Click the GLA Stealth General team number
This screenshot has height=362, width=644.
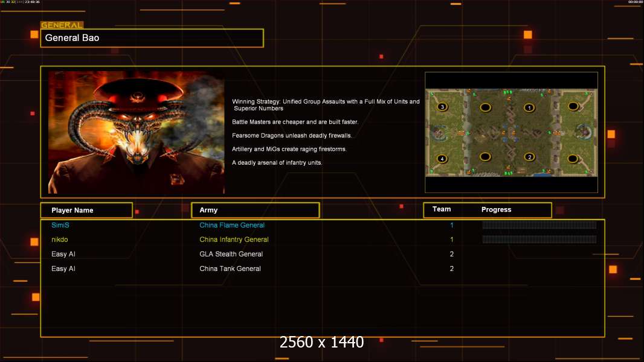click(452, 254)
